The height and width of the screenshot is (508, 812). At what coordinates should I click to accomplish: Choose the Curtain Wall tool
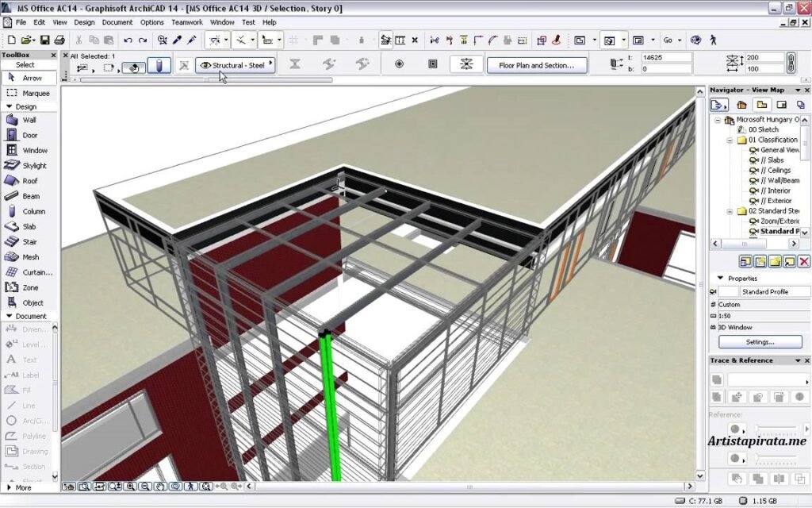(29, 271)
